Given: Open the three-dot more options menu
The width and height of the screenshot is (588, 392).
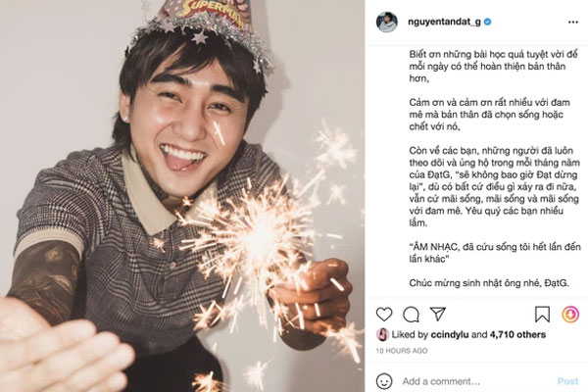Looking at the screenshot, I should click(x=573, y=23).
